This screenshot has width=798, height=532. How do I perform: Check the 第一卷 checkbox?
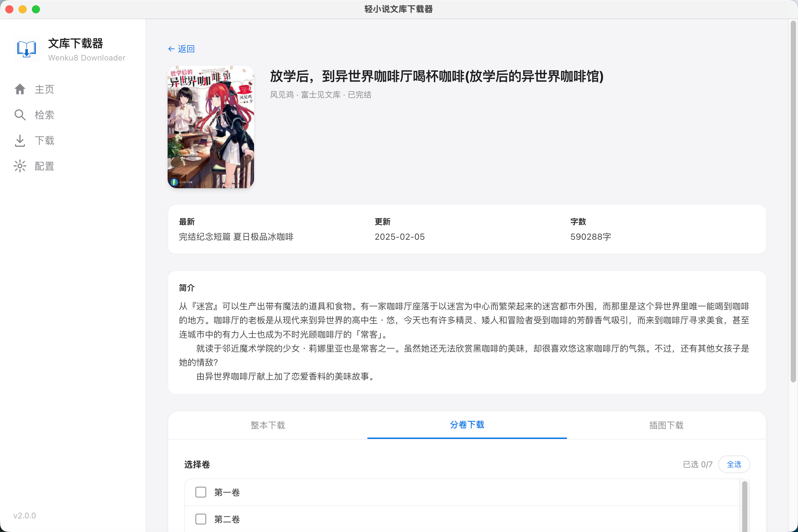coord(201,492)
